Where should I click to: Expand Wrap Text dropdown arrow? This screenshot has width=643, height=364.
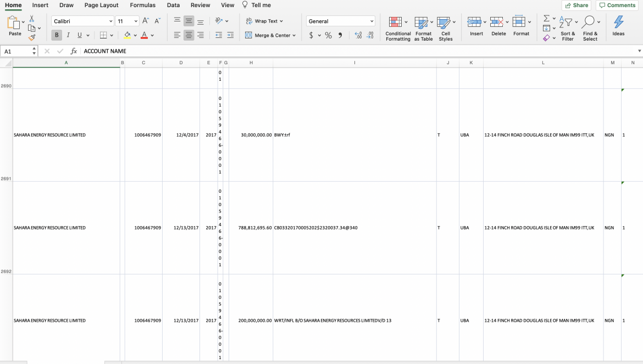click(x=281, y=21)
